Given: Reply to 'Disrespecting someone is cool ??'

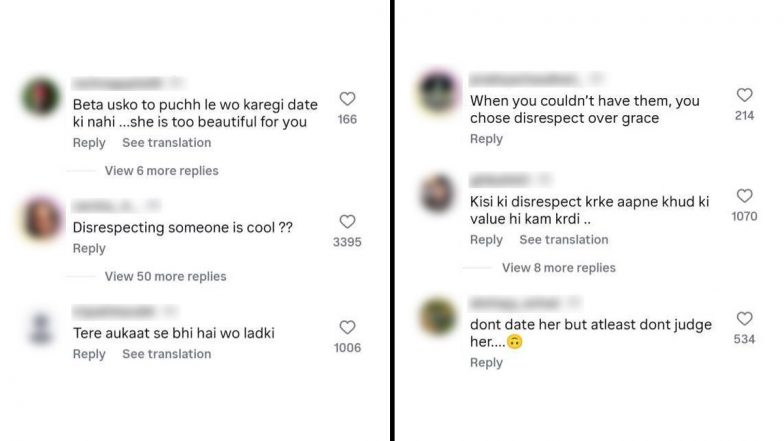Looking at the screenshot, I should pyautogui.click(x=89, y=248).
